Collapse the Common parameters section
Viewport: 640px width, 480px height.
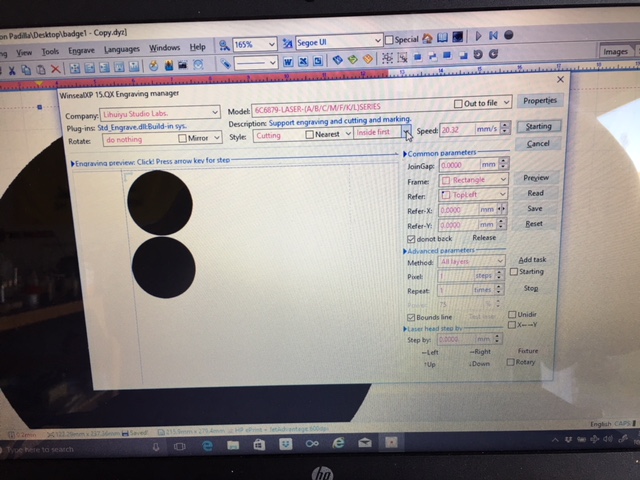pos(405,154)
